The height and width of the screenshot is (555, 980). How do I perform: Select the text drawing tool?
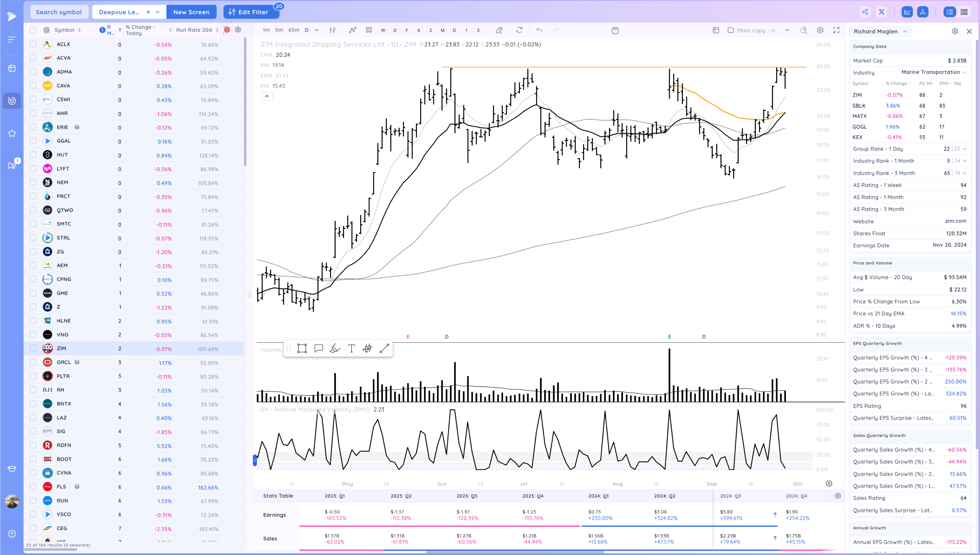click(351, 348)
